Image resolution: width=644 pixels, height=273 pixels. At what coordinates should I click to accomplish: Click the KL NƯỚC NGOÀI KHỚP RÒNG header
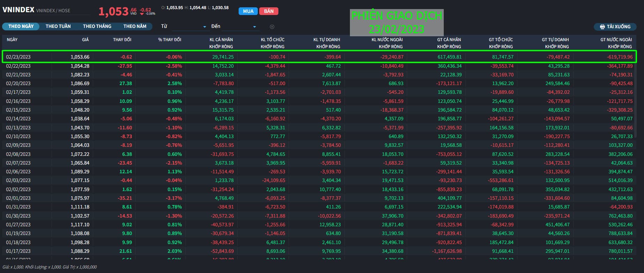point(387,43)
